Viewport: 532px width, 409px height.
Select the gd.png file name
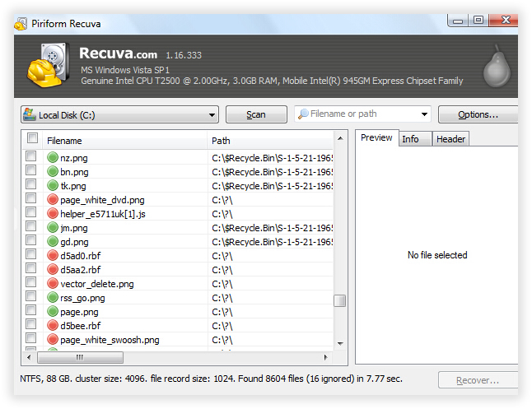point(74,242)
